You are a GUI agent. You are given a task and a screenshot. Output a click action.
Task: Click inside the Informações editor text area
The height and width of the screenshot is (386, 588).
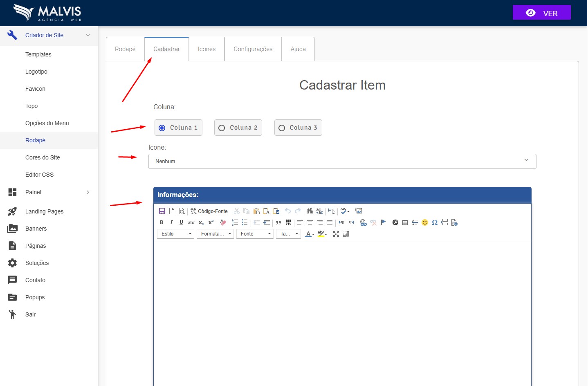[x=342, y=311]
